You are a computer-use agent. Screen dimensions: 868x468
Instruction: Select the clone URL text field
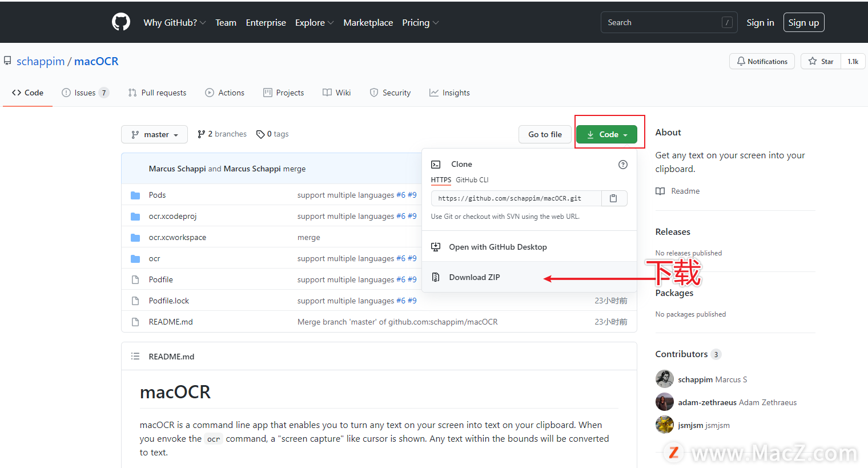517,198
